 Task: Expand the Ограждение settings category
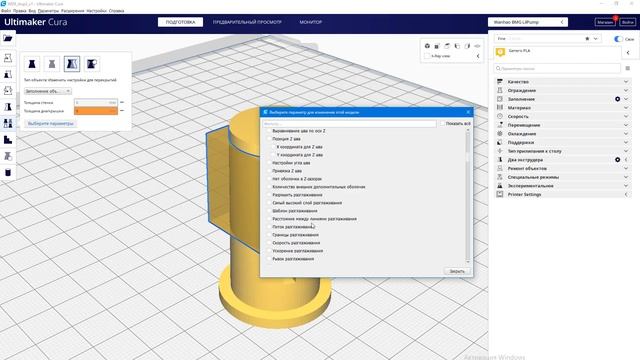(563, 91)
